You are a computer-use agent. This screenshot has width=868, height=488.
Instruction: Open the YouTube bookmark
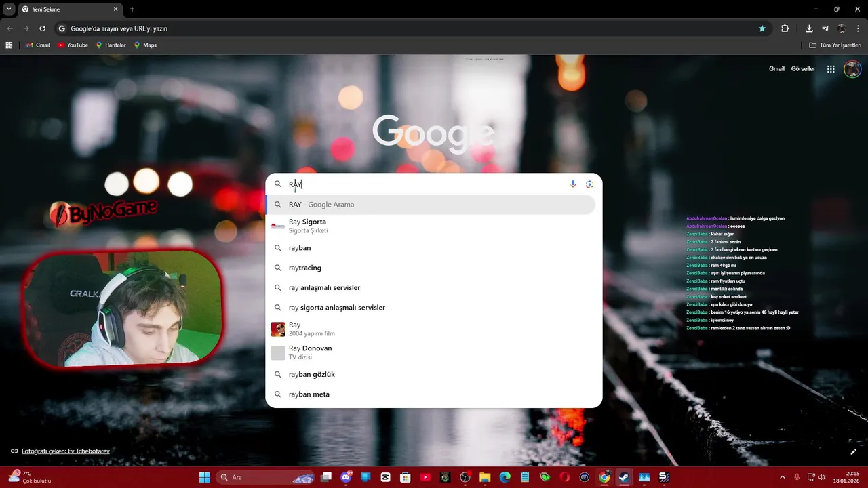coord(73,45)
